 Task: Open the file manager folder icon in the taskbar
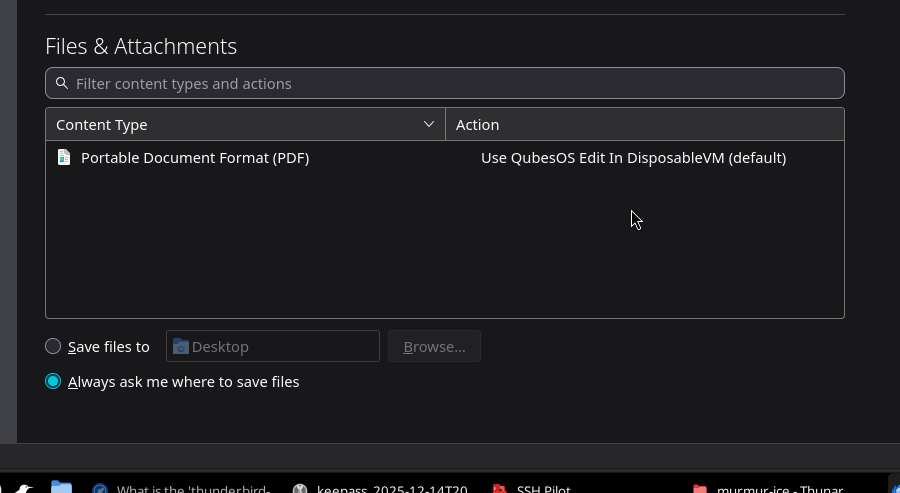point(61,488)
